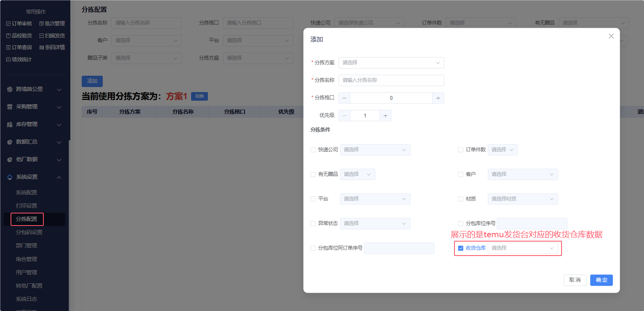Click the 订单查询 shortcut icon

click(x=8, y=48)
